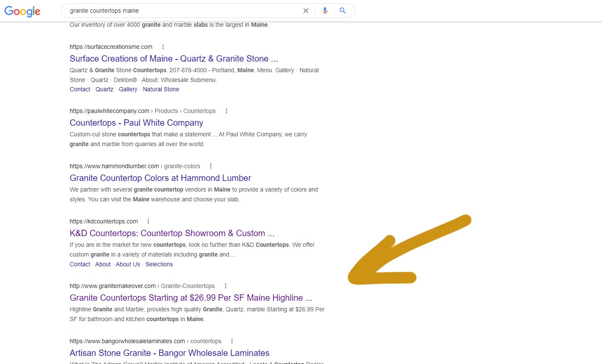Open K&D Countertops showroom result
This screenshot has width=602, height=364.
[172, 233]
